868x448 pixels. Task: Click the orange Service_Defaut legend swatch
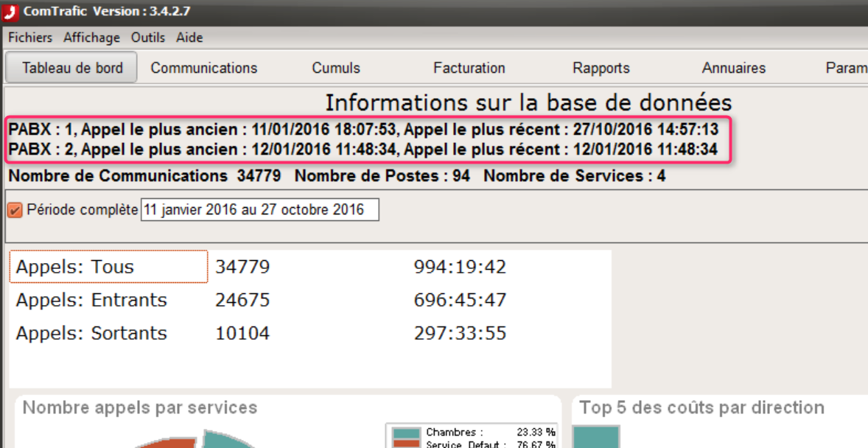click(406, 444)
